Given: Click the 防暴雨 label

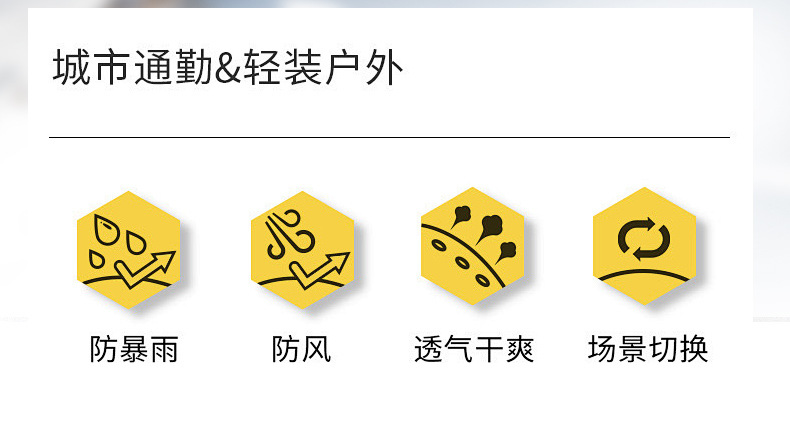Looking at the screenshot, I should (x=134, y=349).
